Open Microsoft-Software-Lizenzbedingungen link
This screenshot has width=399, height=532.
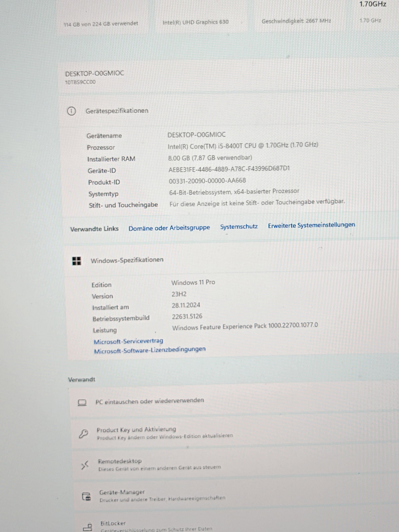tap(150, 350)
